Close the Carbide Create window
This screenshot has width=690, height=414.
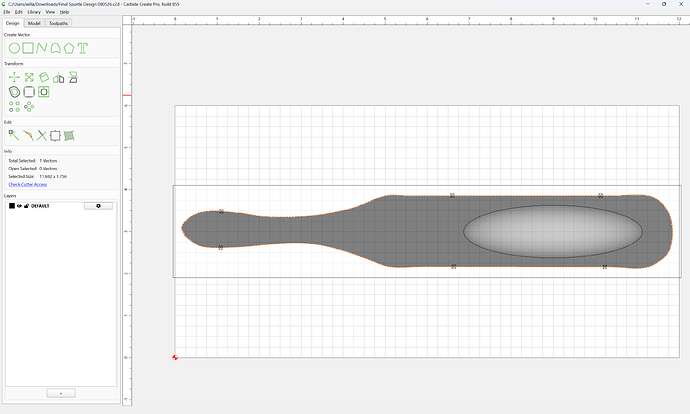(681, 4)
